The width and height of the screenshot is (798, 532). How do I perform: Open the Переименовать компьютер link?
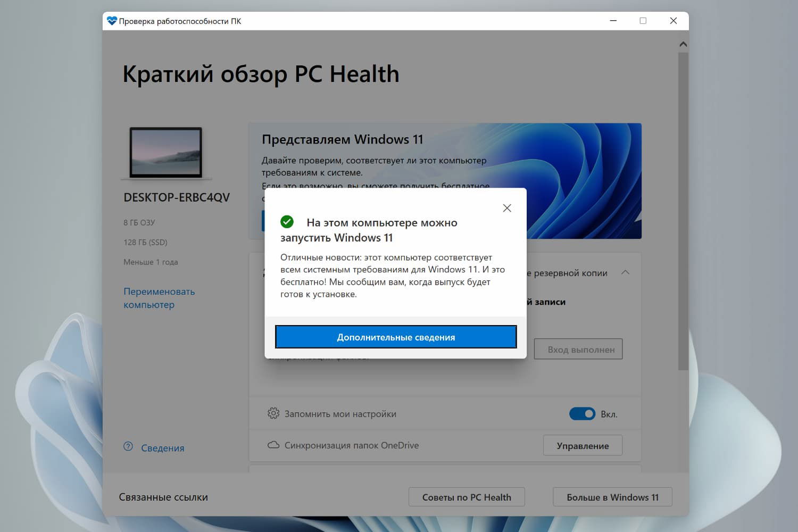coord(159,298)
